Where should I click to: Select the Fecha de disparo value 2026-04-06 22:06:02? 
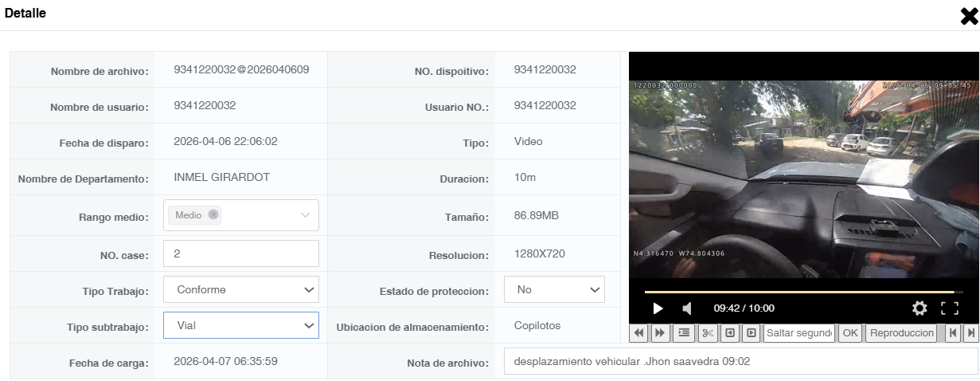225,141
